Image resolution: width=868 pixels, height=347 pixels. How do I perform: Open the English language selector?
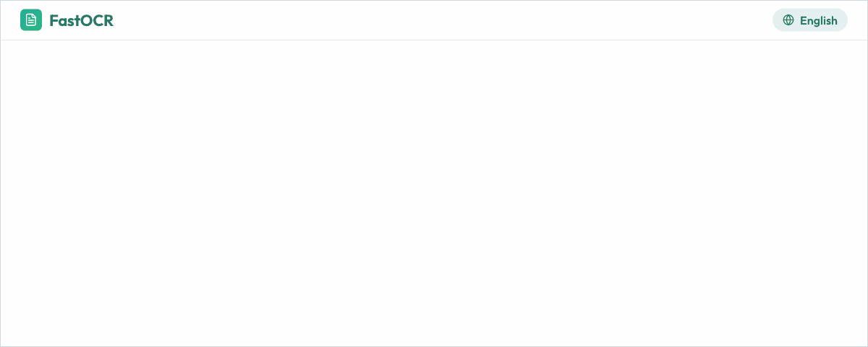coord(810,20)
